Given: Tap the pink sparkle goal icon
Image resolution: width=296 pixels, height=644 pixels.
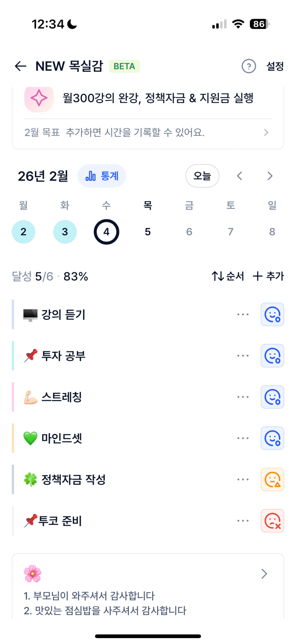Looking at the screenshot, I should click(39, 98).
